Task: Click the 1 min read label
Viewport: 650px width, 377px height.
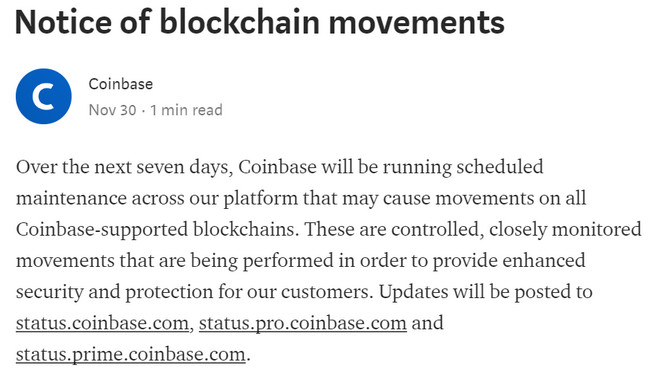Action: point(186,110)
